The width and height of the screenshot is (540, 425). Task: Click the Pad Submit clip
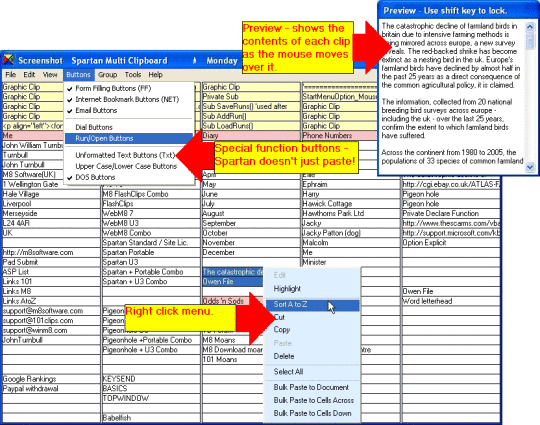[x=51, y=262]
